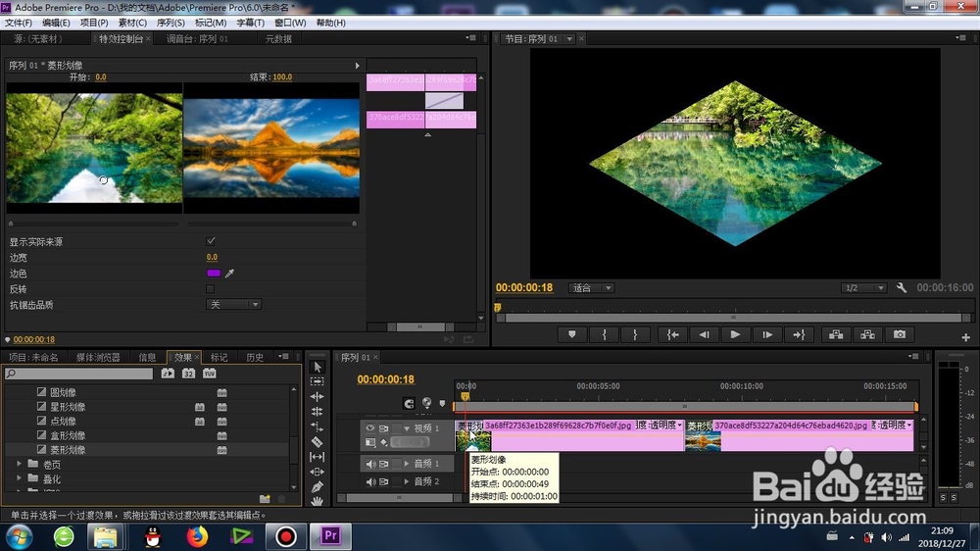The image size is (980, 551).
Task: Step forward one frame
Action: (x=767, y=334)
